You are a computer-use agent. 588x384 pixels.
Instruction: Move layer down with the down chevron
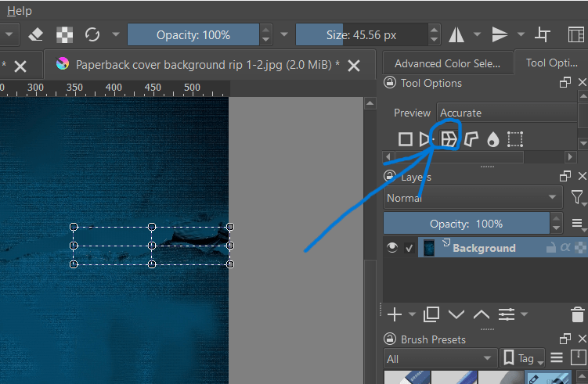coord(456,314)
